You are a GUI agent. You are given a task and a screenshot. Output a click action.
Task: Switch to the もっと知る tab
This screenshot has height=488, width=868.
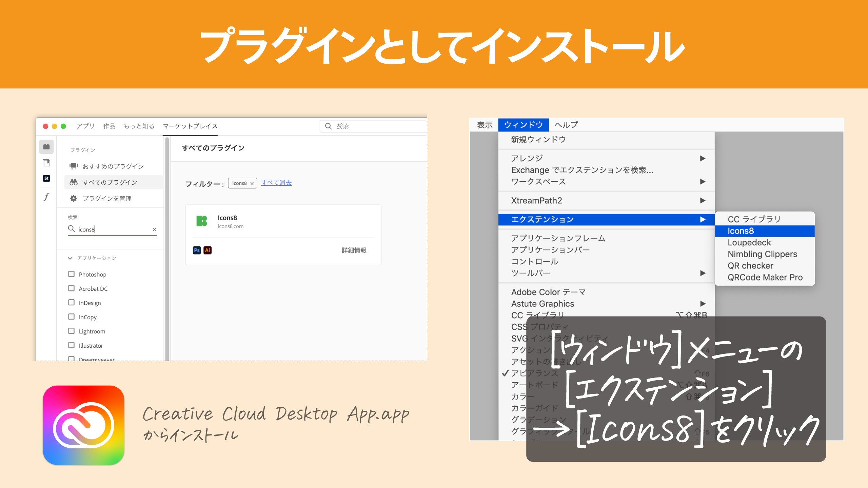pyautogui.click(x=139, y=126)
